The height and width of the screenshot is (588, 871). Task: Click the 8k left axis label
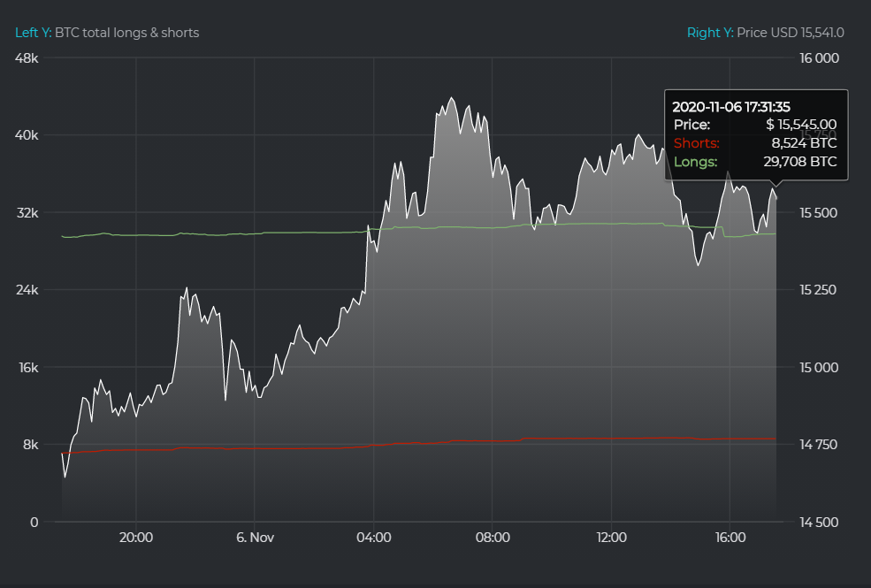31,445
